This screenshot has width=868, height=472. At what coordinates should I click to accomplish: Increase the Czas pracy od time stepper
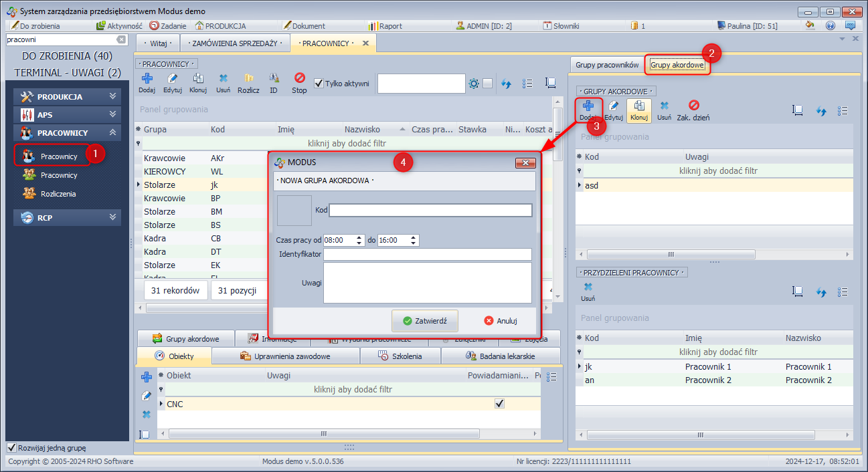point(359,237)
